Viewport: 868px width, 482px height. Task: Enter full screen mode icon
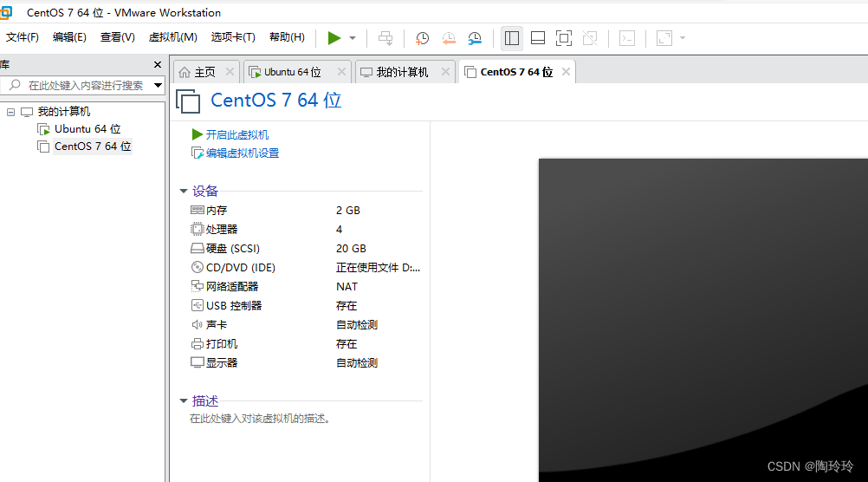(x=564, y=38)
